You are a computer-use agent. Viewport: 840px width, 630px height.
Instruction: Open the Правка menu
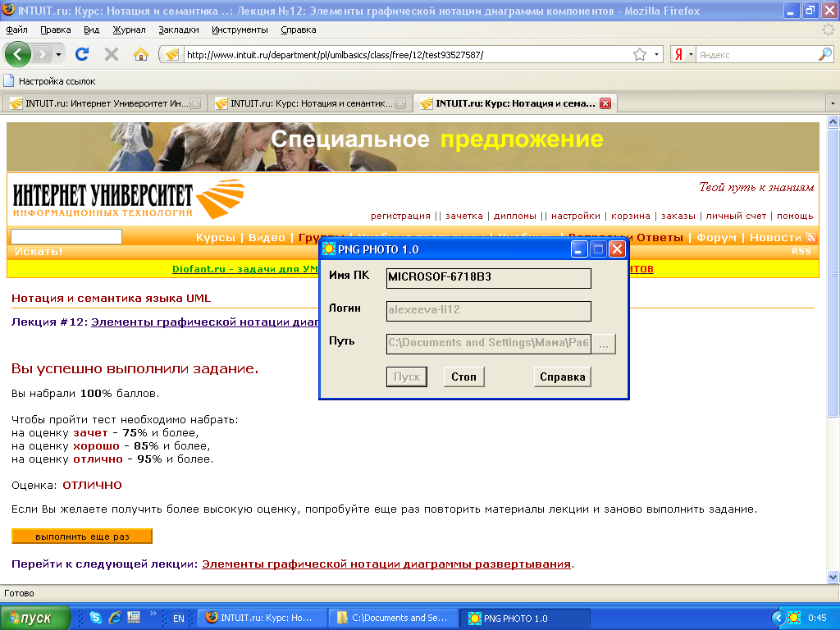pyautogui.click(x=56, y=30)
